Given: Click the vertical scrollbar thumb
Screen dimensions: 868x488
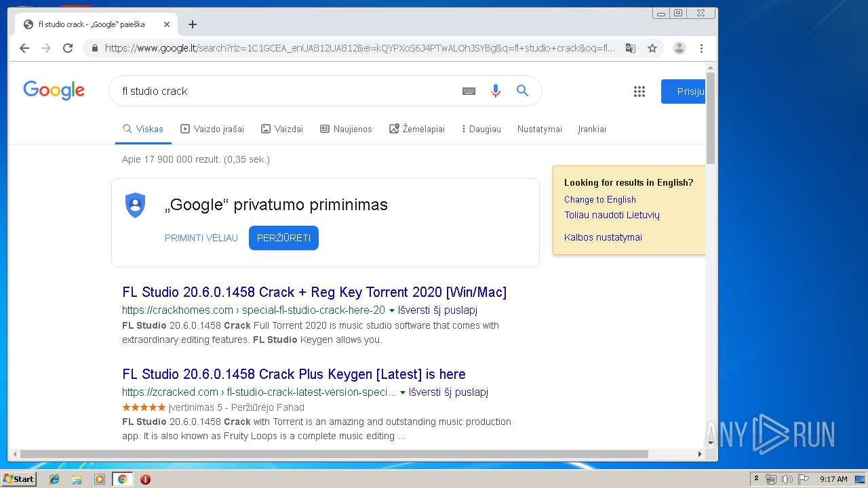Looking at the screenshot, I should pyautogui.click(x=711, y=119).
